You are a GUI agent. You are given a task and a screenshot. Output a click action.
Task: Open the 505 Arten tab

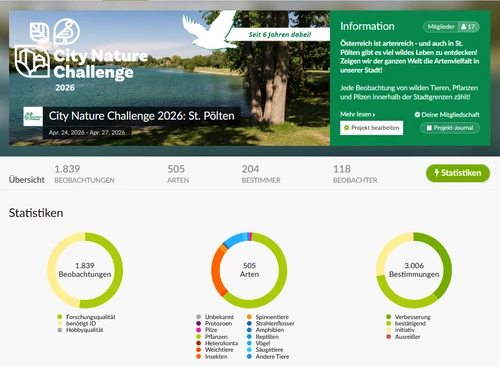click(178, 174)
